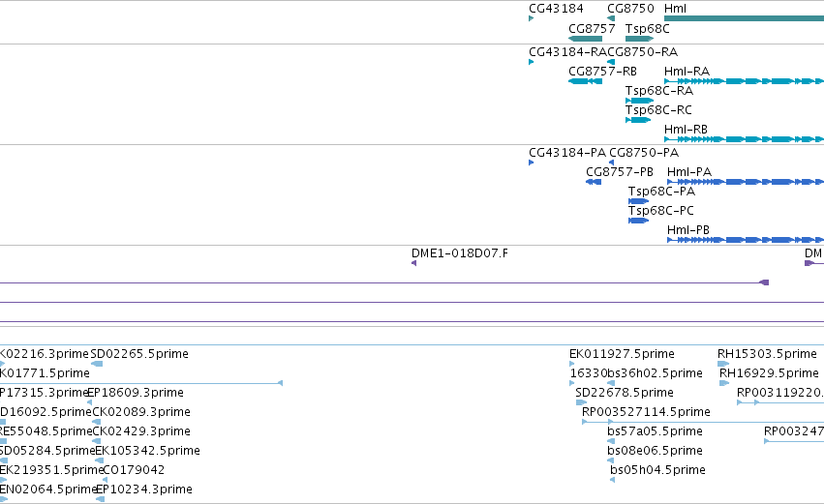824x504 pixels.
Task: Select SD02265.5prime EST label
Action: pyautogui.click(x=139, y=354)
